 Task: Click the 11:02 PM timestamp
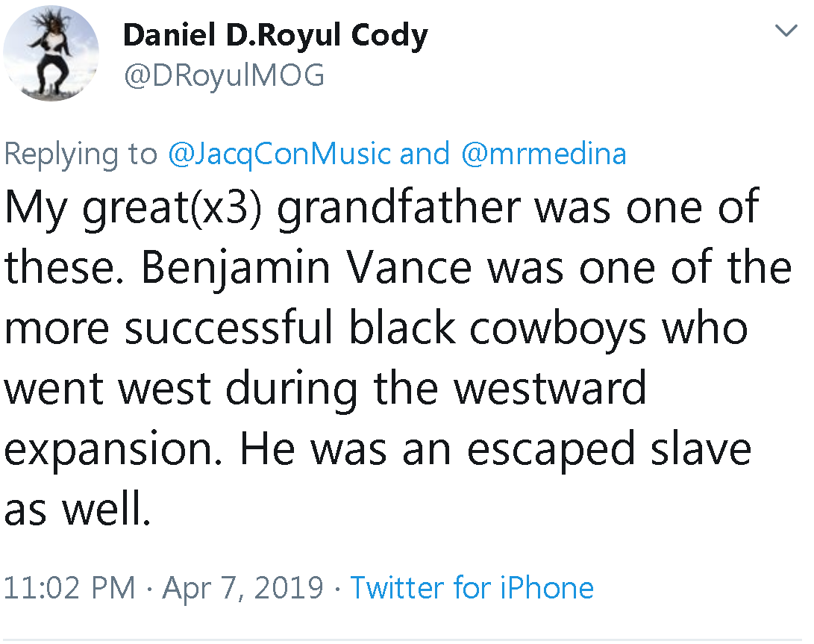pyautogui.click(x=70, y=588)
